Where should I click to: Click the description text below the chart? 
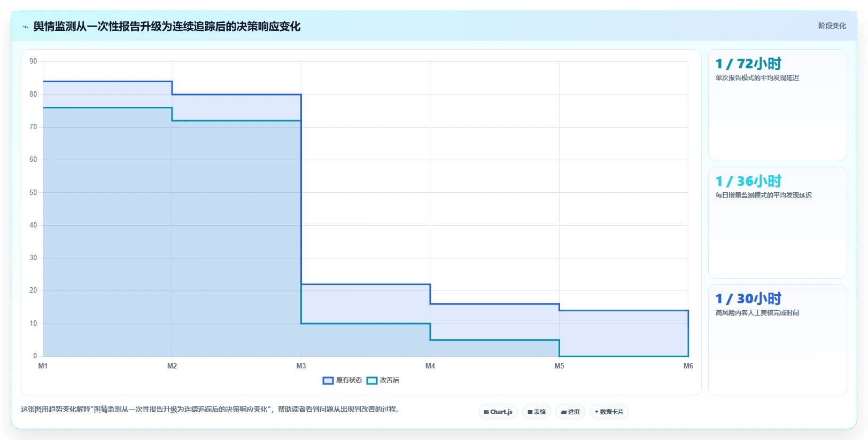211,410
